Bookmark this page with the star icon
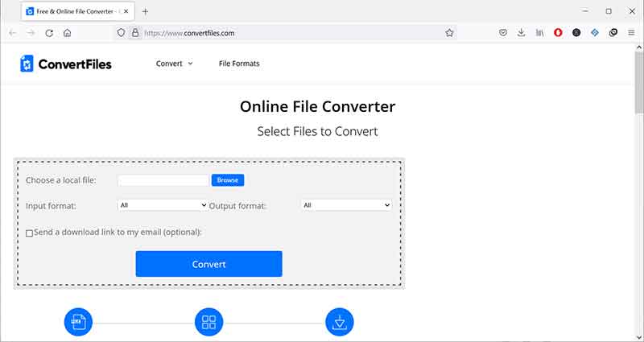 (449, 33)
